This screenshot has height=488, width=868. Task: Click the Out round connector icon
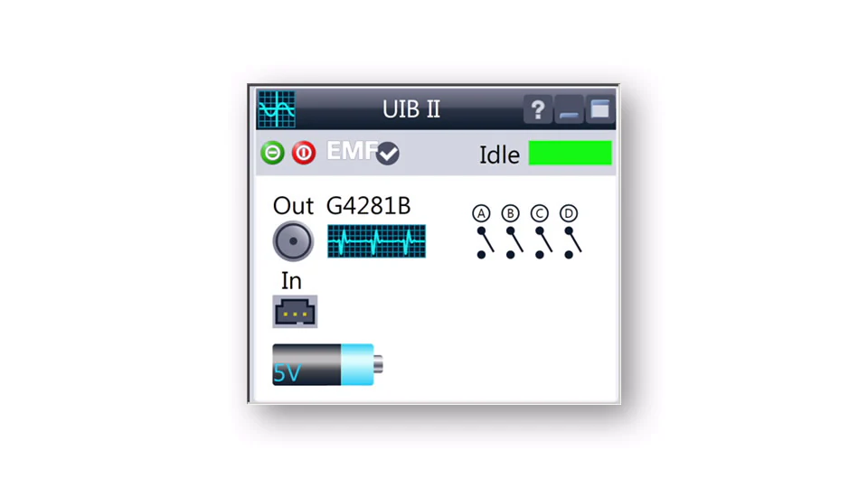click(293, 241)
